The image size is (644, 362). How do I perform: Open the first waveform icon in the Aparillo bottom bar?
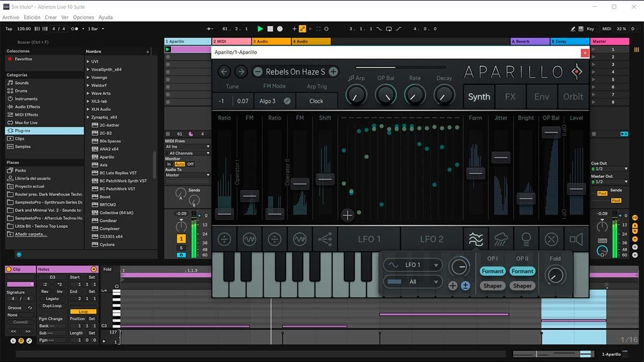250,239
